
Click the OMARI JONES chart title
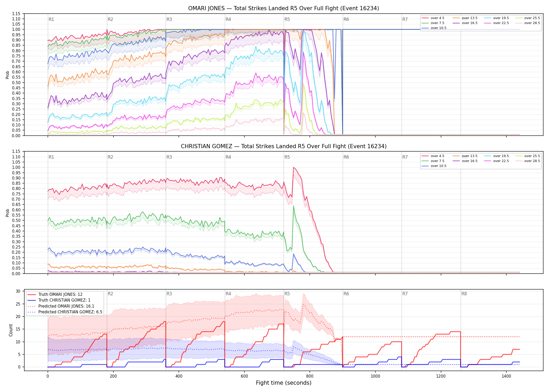284,8
